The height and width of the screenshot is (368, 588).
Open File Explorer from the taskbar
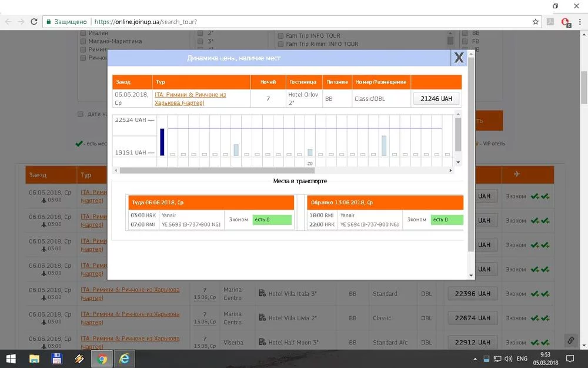[35, 359]
